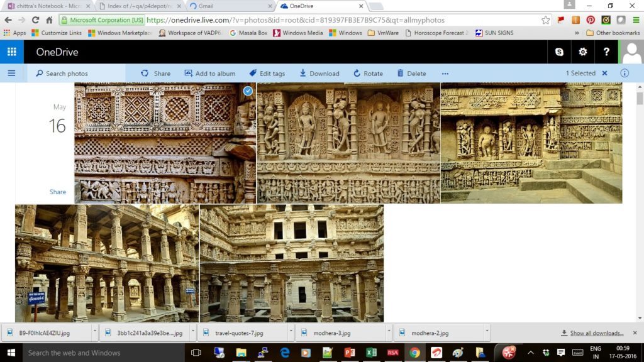
Task: Expand options for modhera-3.jpg download
Action: (x=389, y=333)
